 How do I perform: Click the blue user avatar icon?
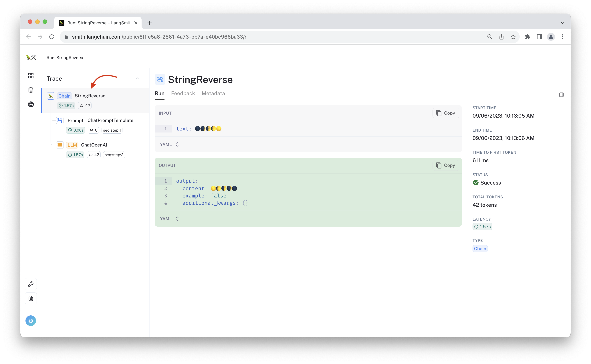pos(31,321)
